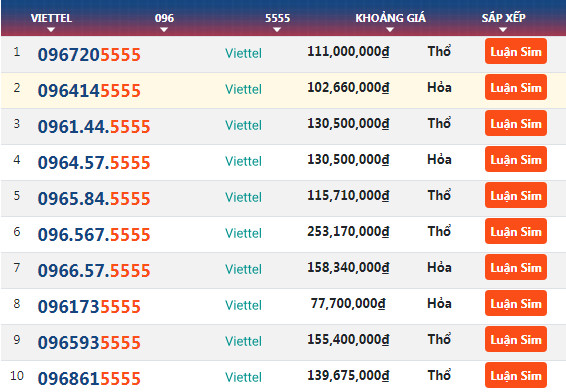This screenshot has width=566, height=392.
Task: Click Thổ element in row 5
Action: (x=439, y=195)
